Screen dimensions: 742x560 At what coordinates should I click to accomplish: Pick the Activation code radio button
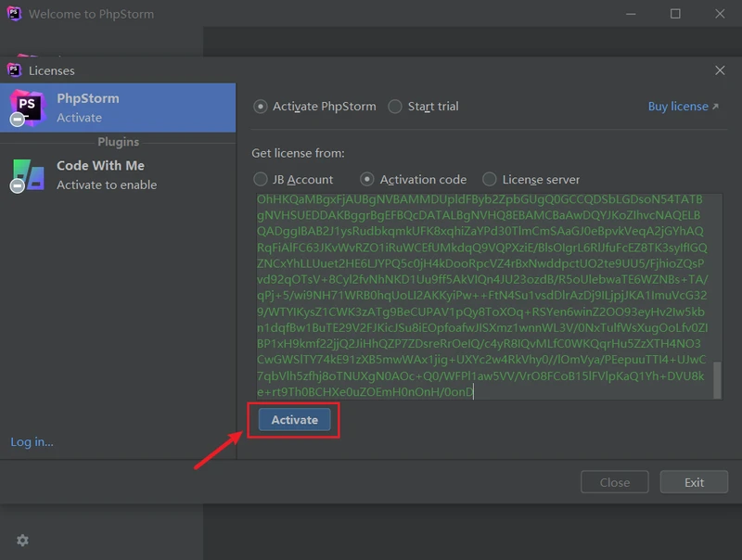(368, 179)
